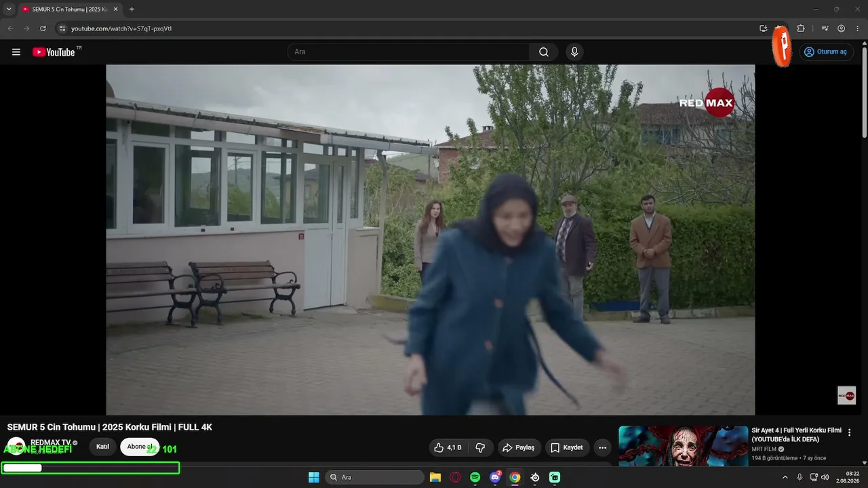Open the network status tray icon
Viewport: 868px width, 488px height.
point(814,477)
